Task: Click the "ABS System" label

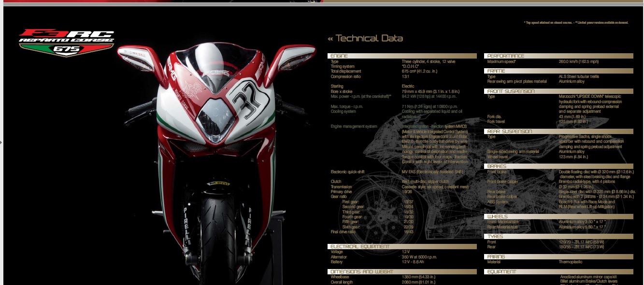Action: (x=498, y=202)
